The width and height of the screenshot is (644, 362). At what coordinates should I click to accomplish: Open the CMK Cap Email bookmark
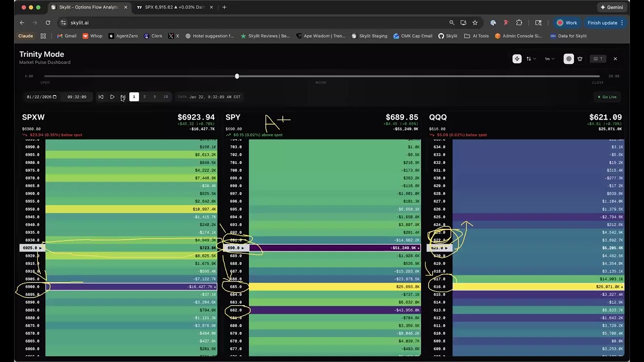point(413,36)
